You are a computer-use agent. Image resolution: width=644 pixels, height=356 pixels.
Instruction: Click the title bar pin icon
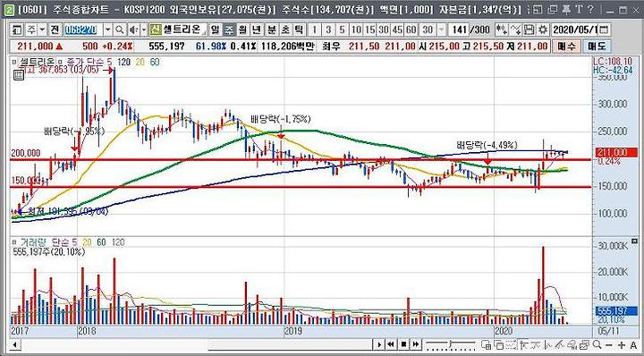[566, 10]
